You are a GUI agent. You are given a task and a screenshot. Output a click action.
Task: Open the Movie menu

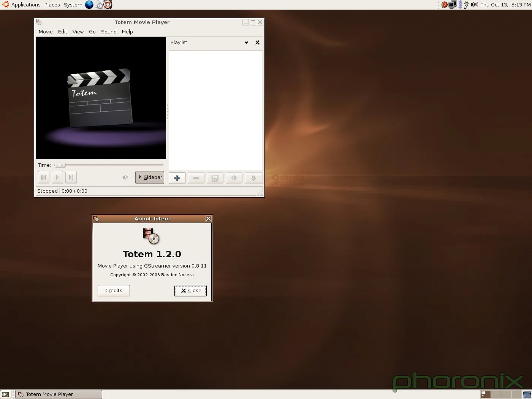[x=46, y=32]
